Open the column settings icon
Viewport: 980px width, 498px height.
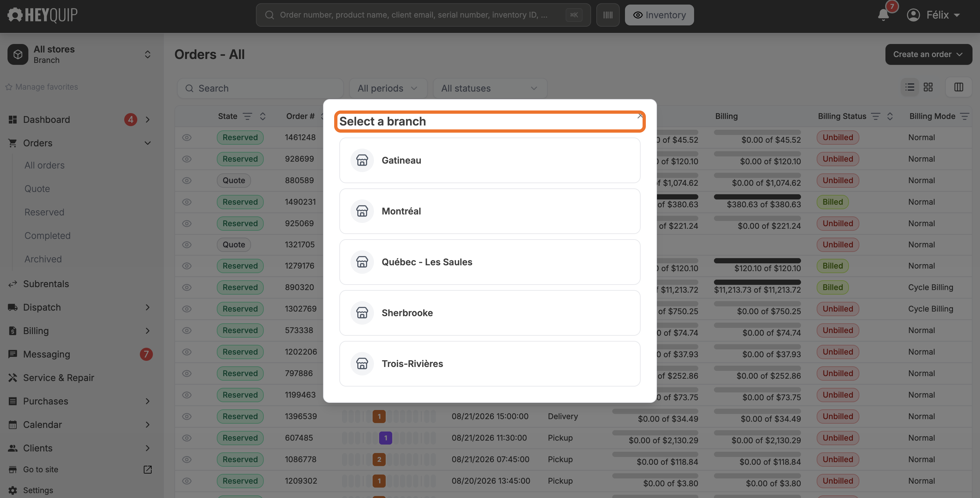(959, 87)
